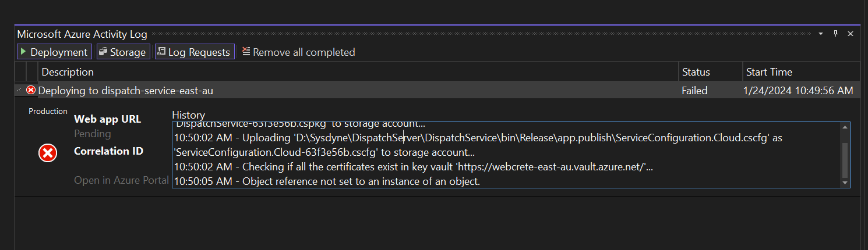This screenshot has height=250, width=868.
Task: Pin the Activity Log window with auto-hide
Action: click(835, 34)
